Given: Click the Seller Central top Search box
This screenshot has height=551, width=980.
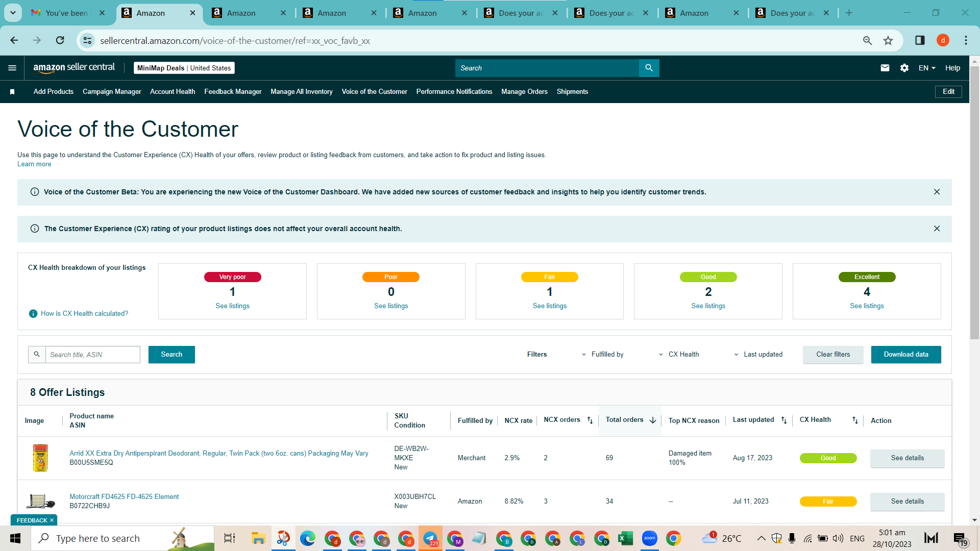Looking at the screenshot, I should coord(547,68).
